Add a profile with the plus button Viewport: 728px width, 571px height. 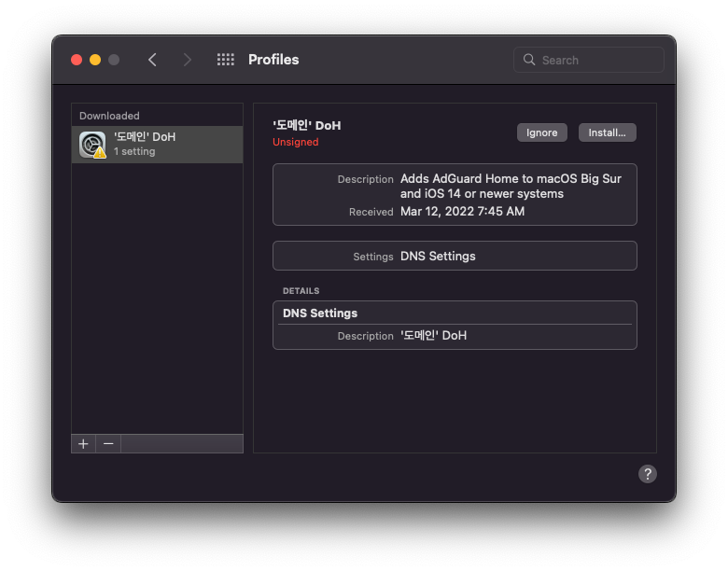coord(83,444)
